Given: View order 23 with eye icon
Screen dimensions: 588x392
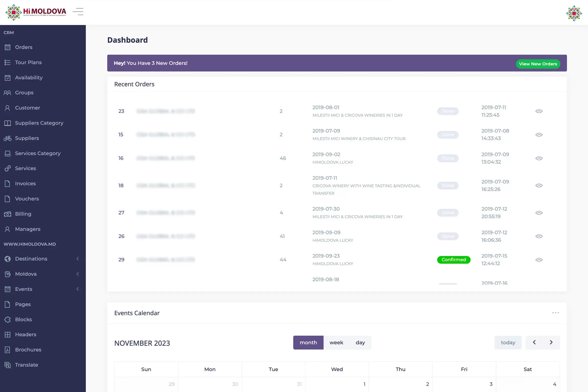Looking at the screenshot, I should (539, 111).
